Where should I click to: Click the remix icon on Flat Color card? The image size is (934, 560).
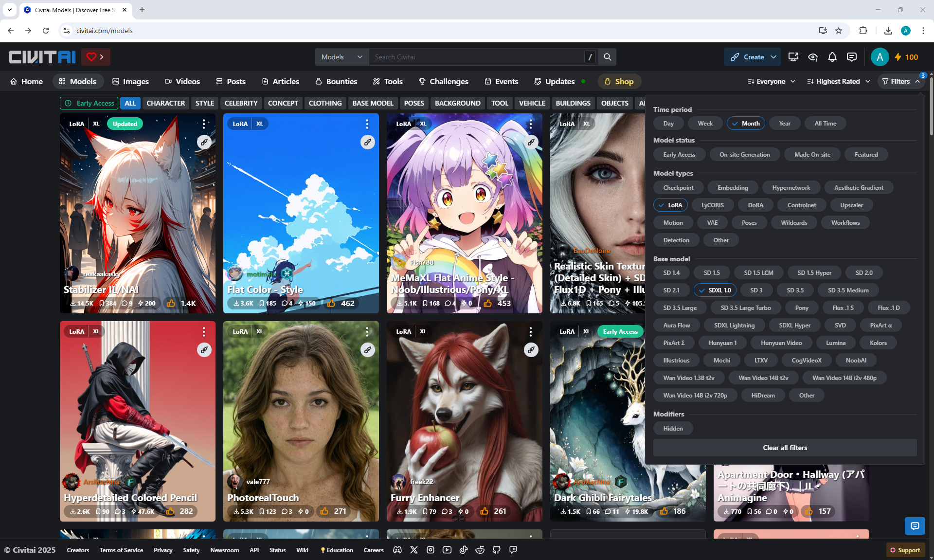(x=367, y=142)
